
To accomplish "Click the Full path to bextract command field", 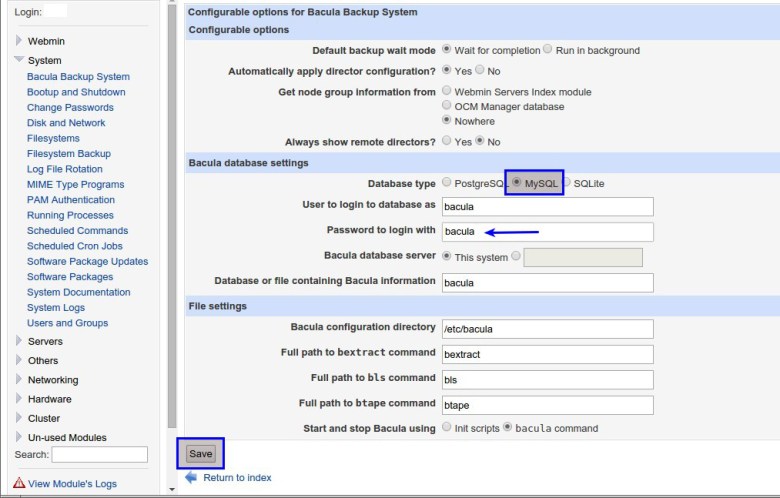I will tap(548, 354).
